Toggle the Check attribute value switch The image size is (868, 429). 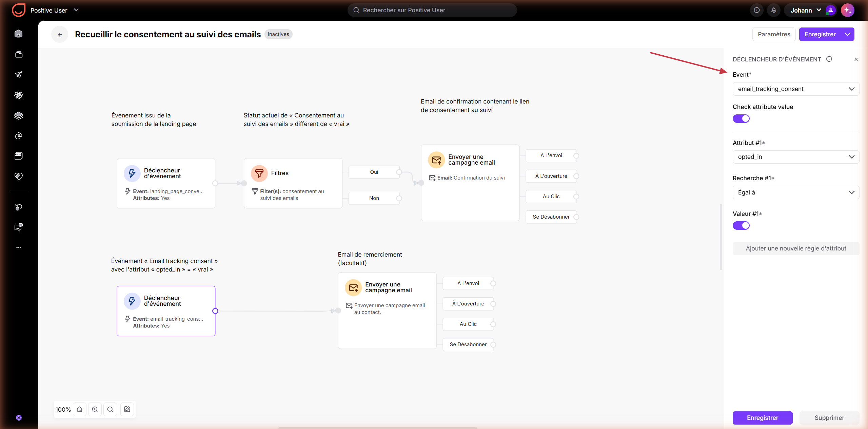coord(741,118)
